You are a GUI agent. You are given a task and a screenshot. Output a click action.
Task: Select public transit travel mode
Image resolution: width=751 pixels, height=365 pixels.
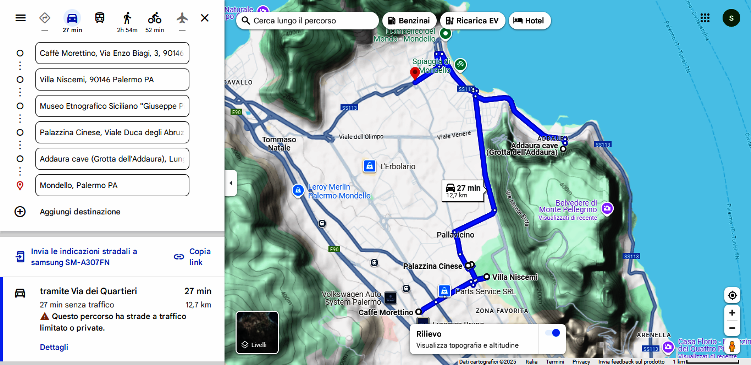pyautogui.click(x=99, y=18)
